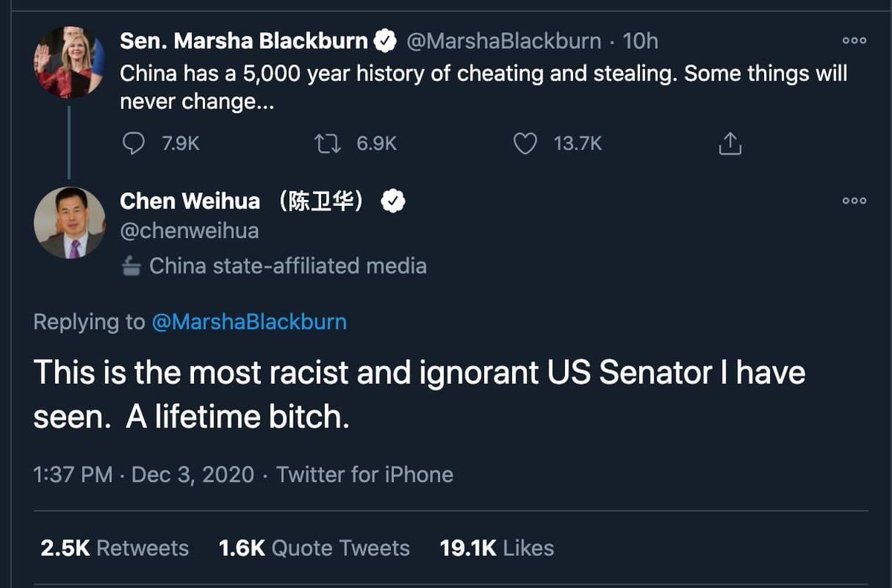Like Sen. Marsha Blackburn's tweet
892x588 pixels.
click(x=526, y=143)
